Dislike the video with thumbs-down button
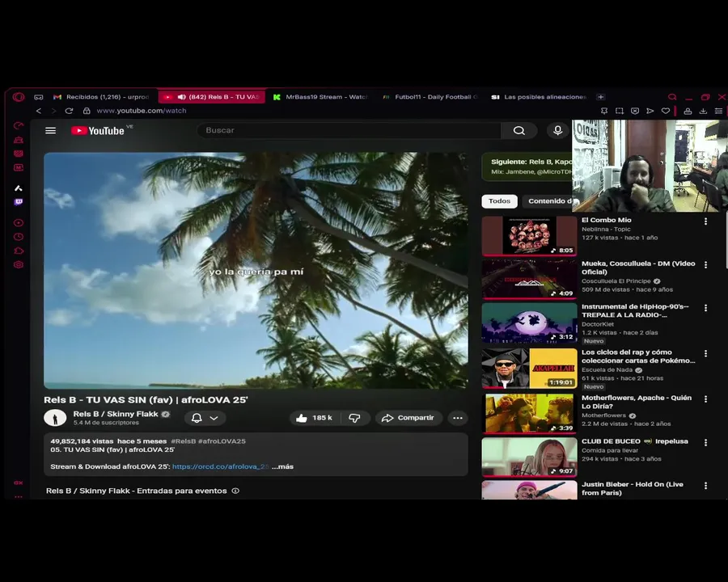 click(355, 418)
